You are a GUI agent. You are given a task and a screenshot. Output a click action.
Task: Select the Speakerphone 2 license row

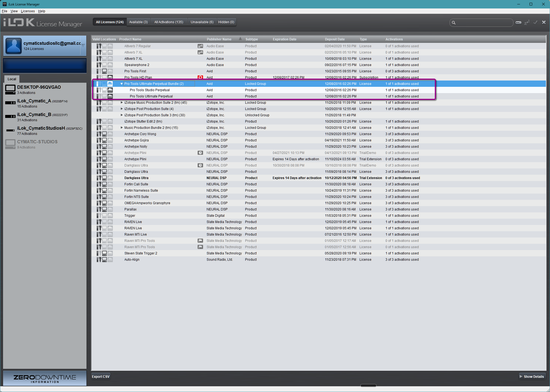tap(318, 65)
